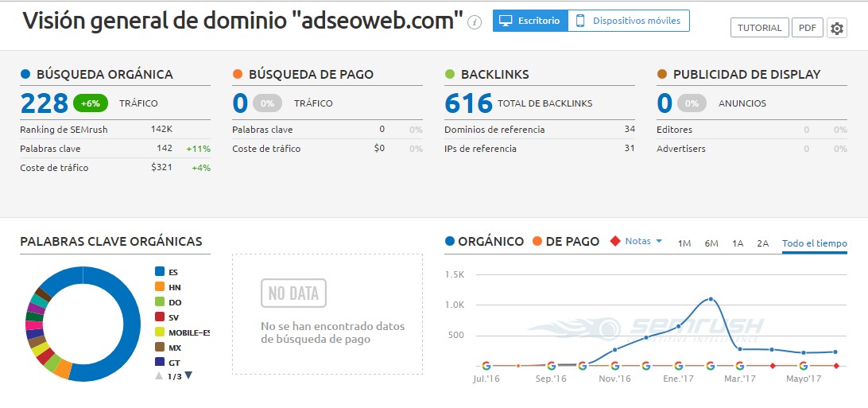
Task: Click the Google update icon above Ene.'17
Action: (x=679, y=366)
